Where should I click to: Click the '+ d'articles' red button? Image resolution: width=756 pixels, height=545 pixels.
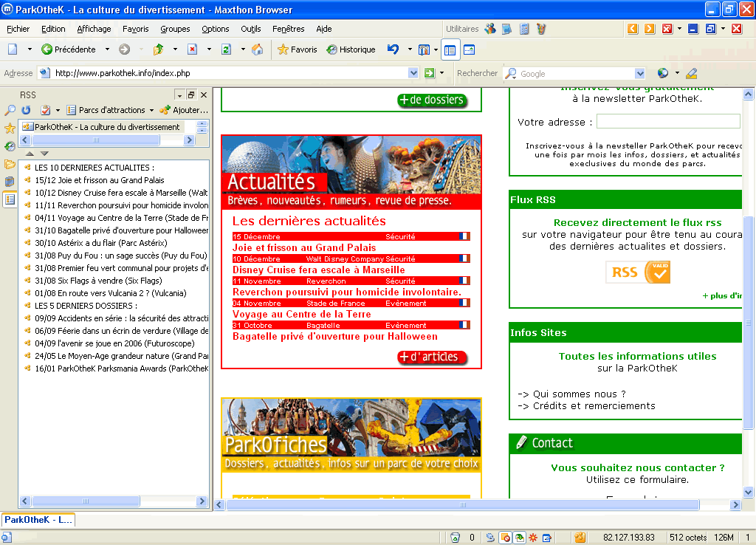[432, 357]
